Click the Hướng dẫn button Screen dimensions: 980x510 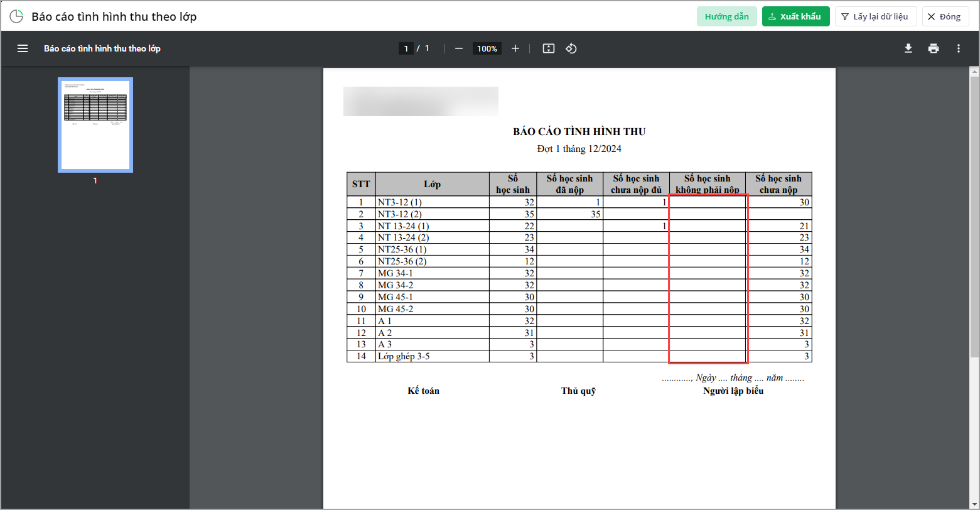pyautogui.click(x=726, y=16)
